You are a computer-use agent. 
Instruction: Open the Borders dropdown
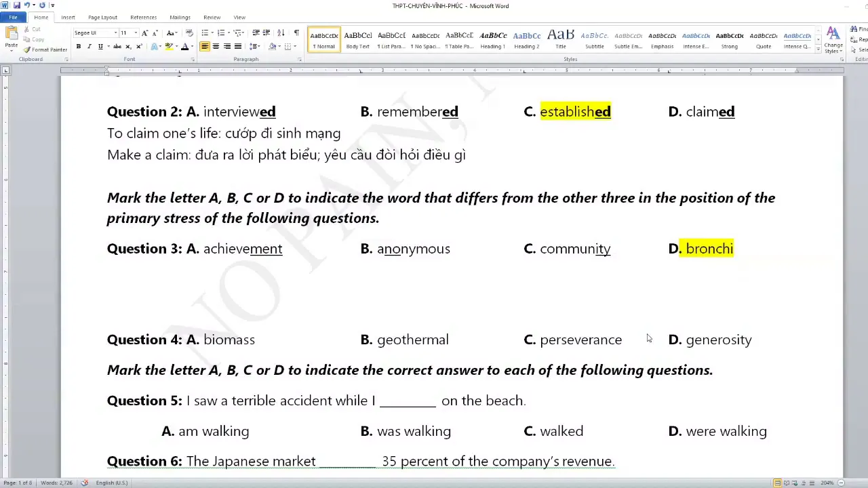click(x=294, y=46)
